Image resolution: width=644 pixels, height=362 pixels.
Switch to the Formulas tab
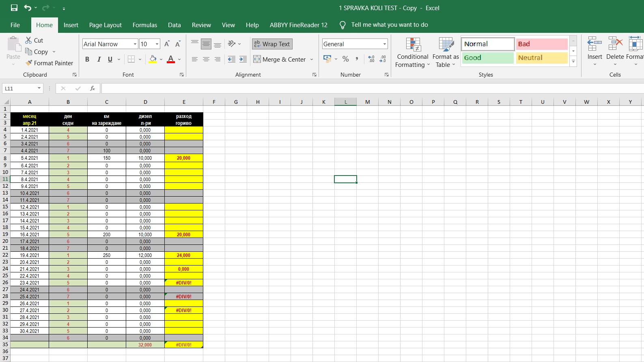click(145, 25)
